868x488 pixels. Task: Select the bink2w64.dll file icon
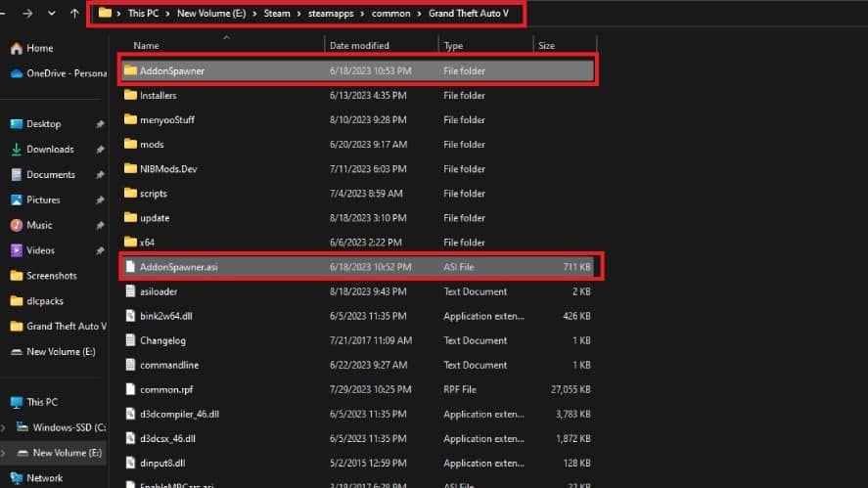[x=130, y=315]
